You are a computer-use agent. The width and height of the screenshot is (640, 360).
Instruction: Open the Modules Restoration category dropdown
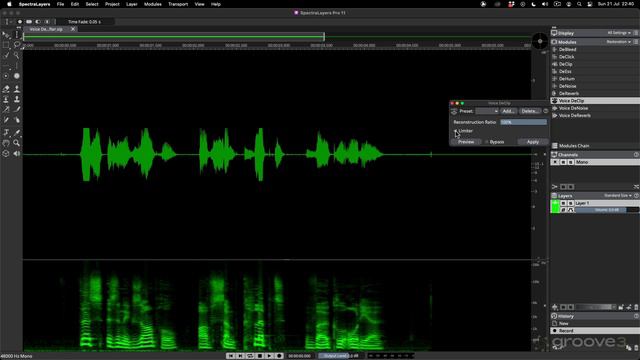click(x=619, y=42)
